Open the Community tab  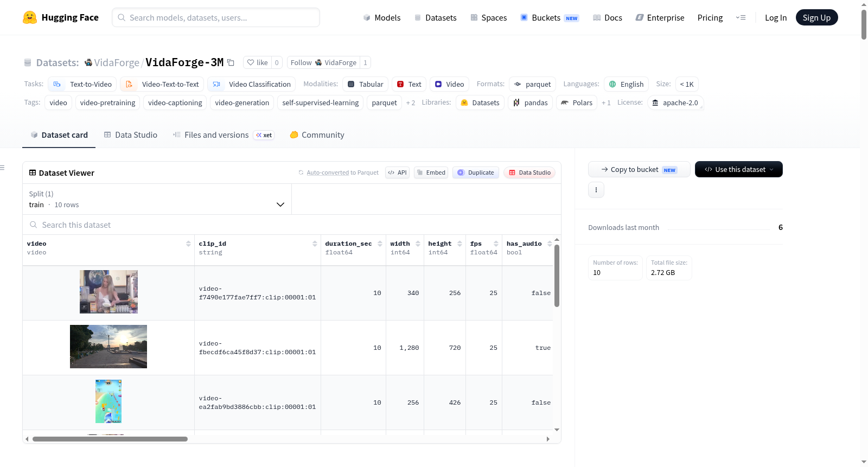(x=317, y=135)
